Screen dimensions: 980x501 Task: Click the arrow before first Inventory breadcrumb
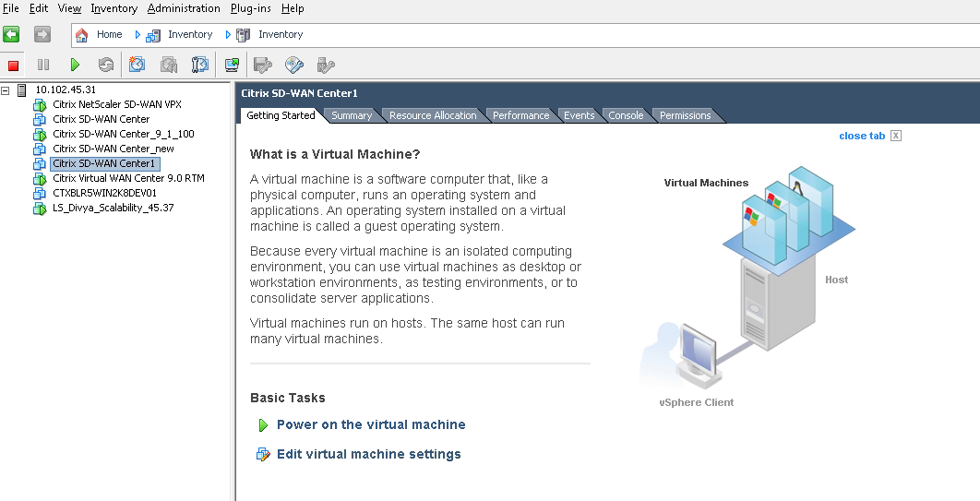point(137,35)
